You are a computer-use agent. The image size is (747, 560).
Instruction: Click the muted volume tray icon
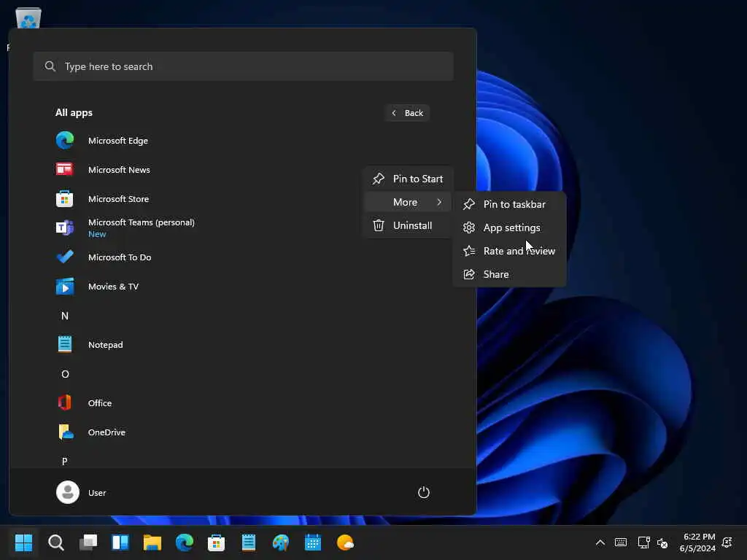662,542
